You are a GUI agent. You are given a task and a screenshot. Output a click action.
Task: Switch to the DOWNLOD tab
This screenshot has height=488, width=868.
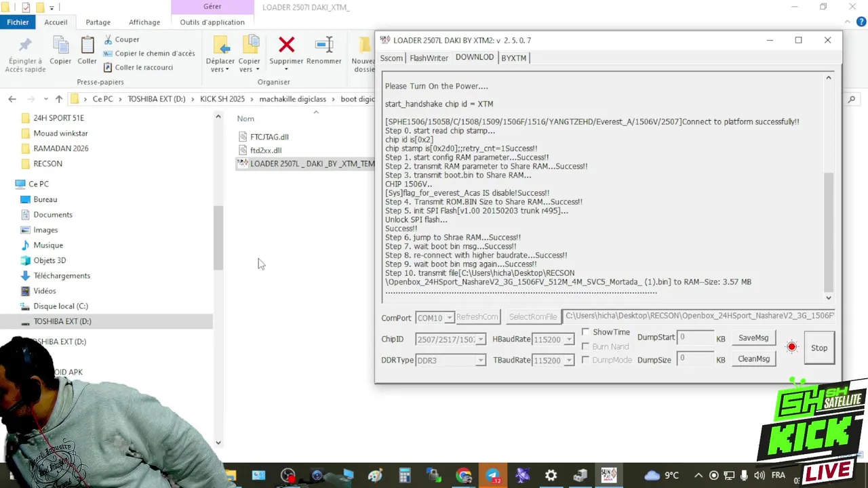click(x=475, y=57)
